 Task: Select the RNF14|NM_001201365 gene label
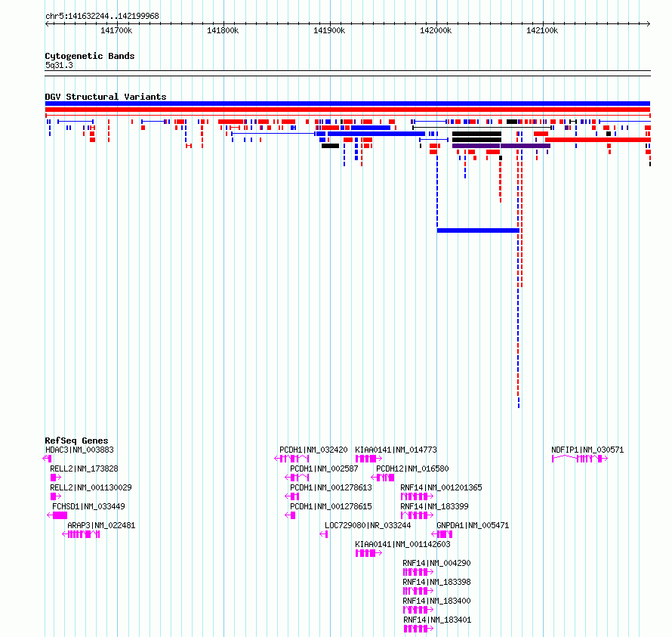click(441, 487)
